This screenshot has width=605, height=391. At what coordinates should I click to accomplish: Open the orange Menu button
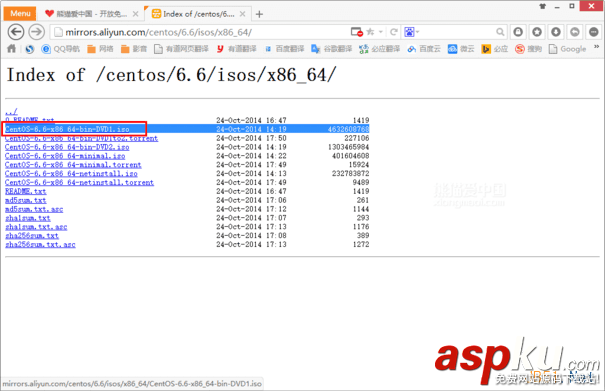(20, 14)
